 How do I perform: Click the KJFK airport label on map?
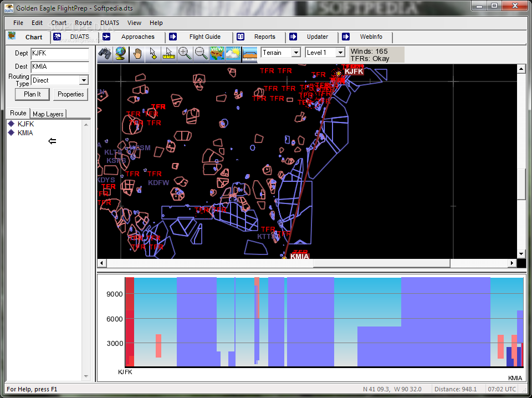[x=354, y=72]
